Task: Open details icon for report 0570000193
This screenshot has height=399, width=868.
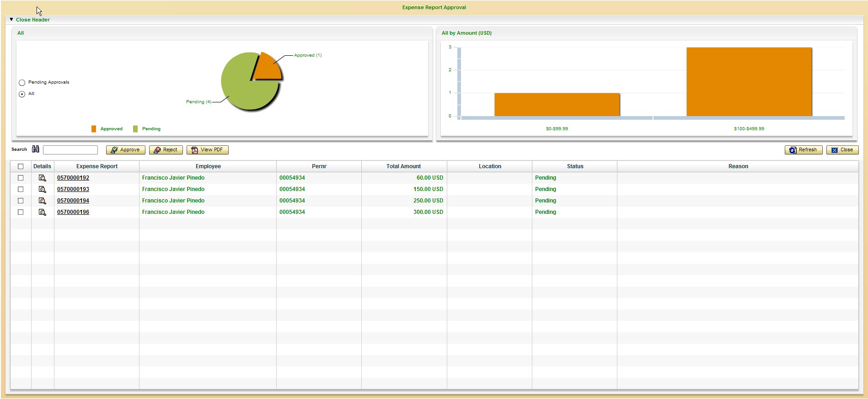Action: click(x=42, y=189)
